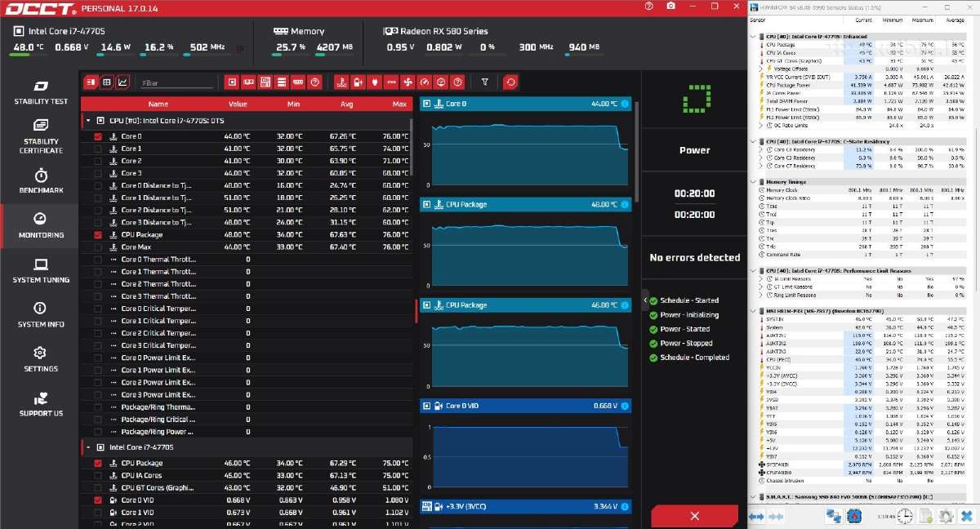Click HWiNFO log file icon
Viewport: 980px width, 529px height.
coord(925,516)
